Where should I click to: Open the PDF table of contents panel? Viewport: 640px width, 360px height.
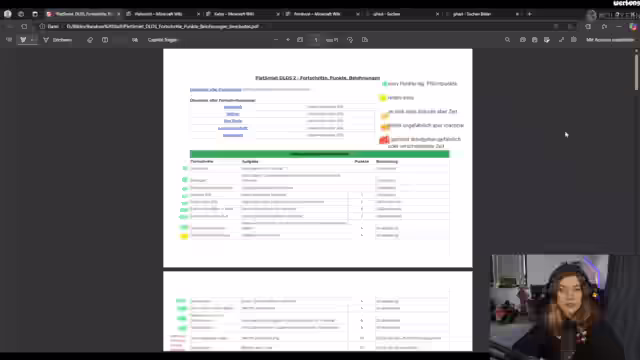(x=9, y=40)
